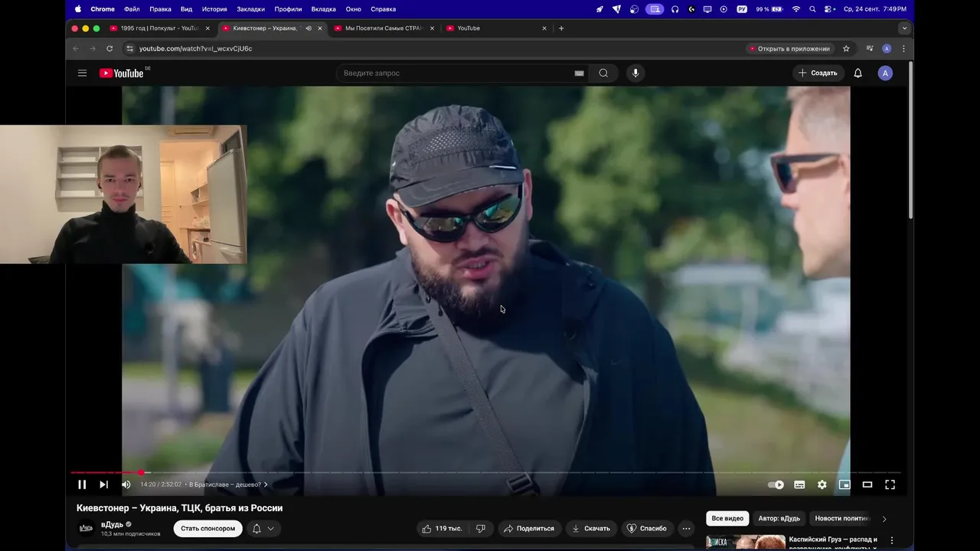
Task: Click 'Спасибо' button
Action: (x=647, y=528)
